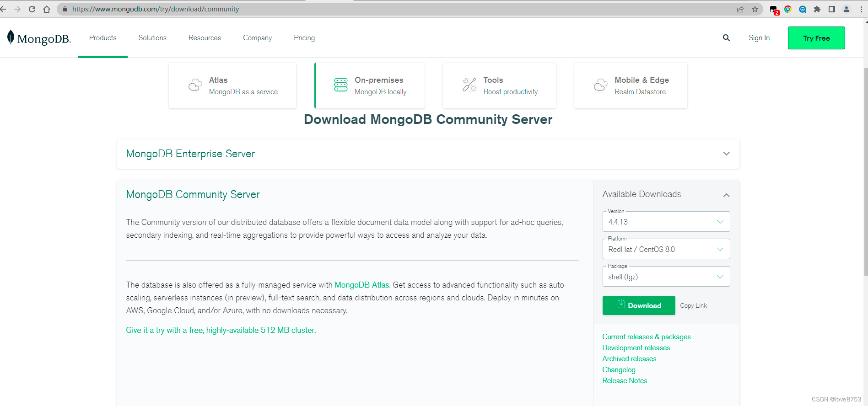Open the browser profile avatar
This screenshot has width=868, height=406.
pos(846,9)
